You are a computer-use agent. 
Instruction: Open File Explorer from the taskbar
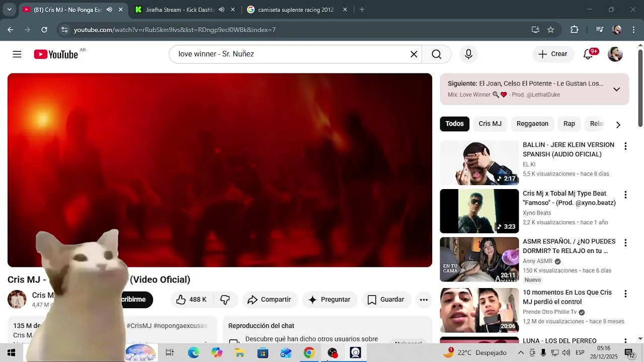239,353
